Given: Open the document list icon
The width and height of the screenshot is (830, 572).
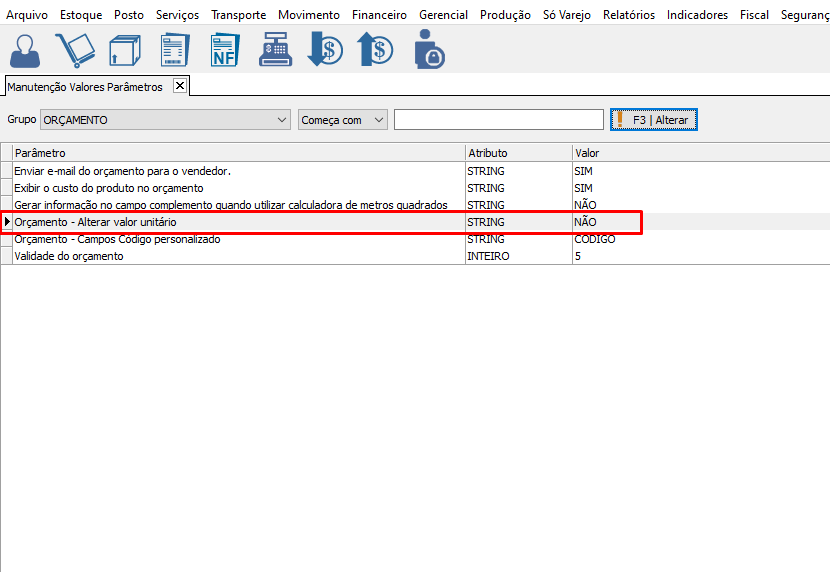Looking at the screenshot, I should 175,50.
